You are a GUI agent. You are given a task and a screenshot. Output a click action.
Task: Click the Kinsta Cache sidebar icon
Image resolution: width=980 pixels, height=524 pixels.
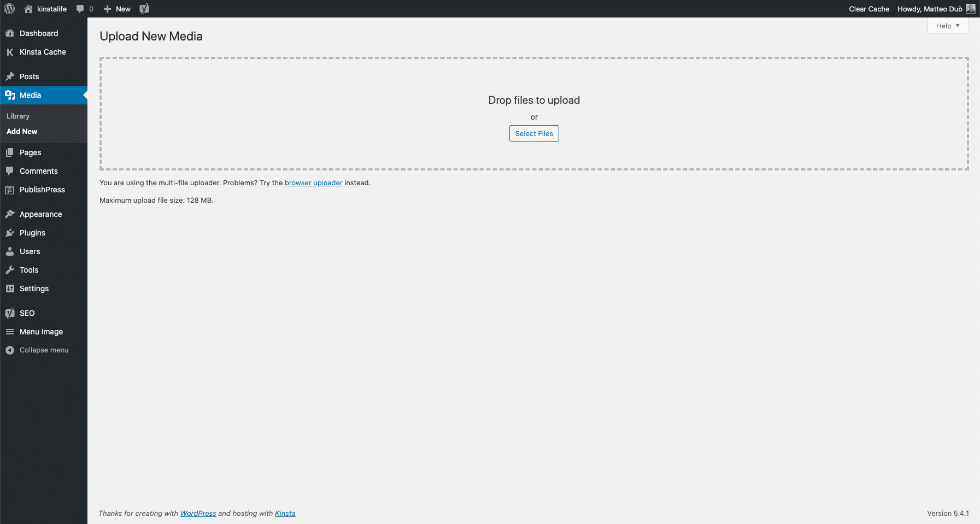10,52
